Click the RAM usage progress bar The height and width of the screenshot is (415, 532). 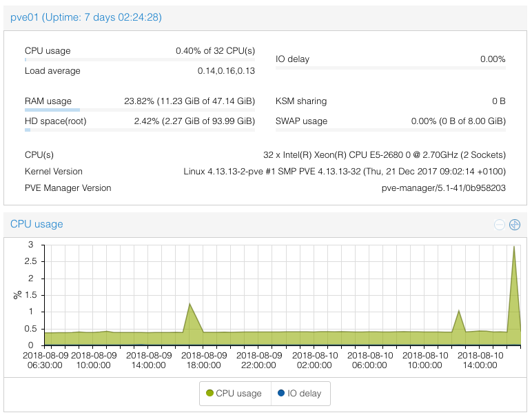tap(140, 110)
